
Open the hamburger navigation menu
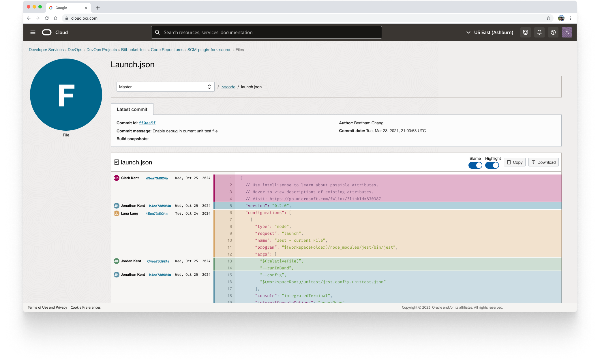point(33,32)
